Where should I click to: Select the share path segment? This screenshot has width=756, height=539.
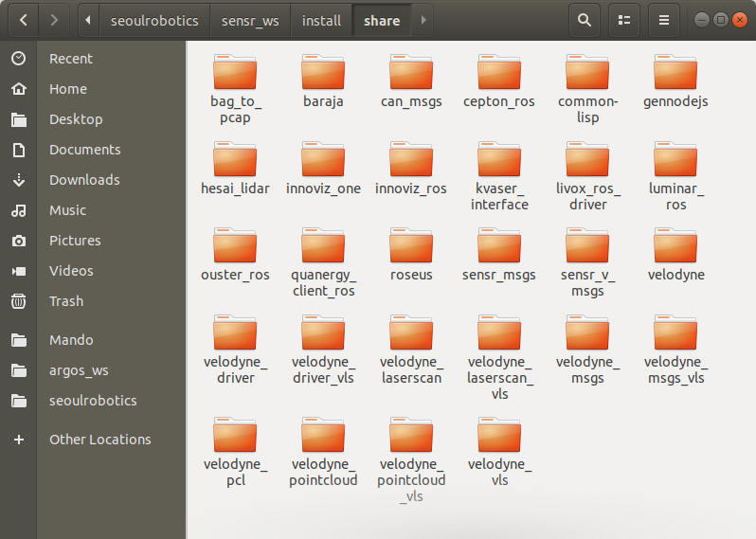(x=382, y=20)
